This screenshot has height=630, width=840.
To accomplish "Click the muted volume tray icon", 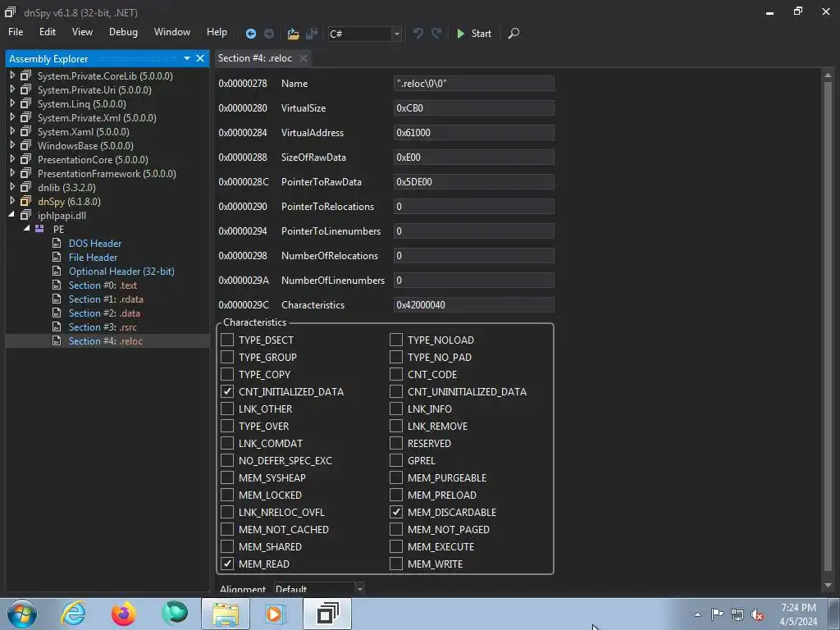I will point(757,614).
